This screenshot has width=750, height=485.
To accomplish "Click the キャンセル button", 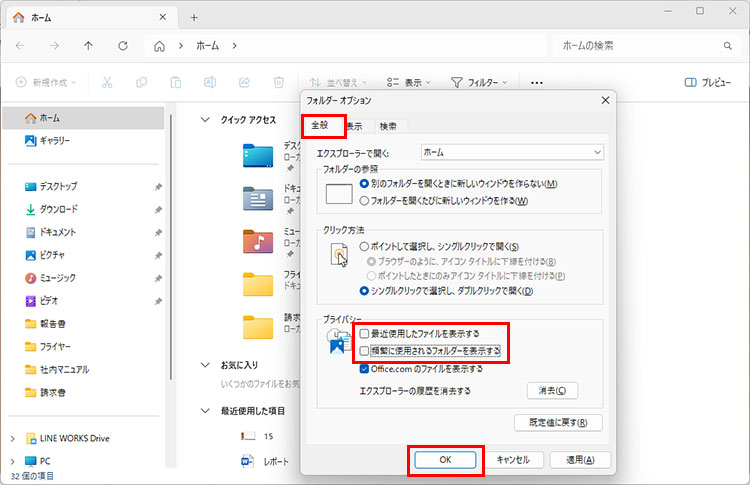I will (513, 460).
